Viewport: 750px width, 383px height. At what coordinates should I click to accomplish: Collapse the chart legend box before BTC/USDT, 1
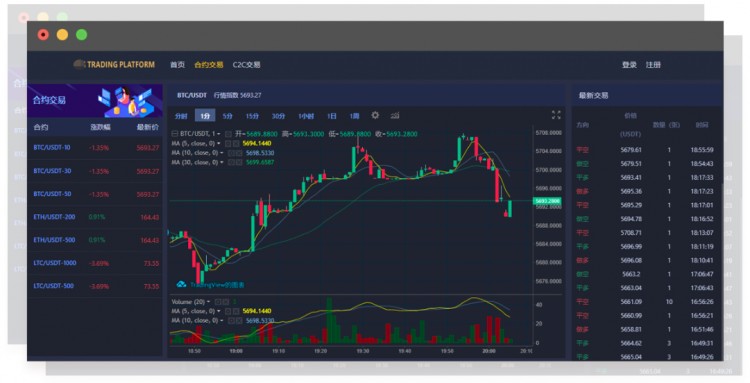click(x=175, y=134)
